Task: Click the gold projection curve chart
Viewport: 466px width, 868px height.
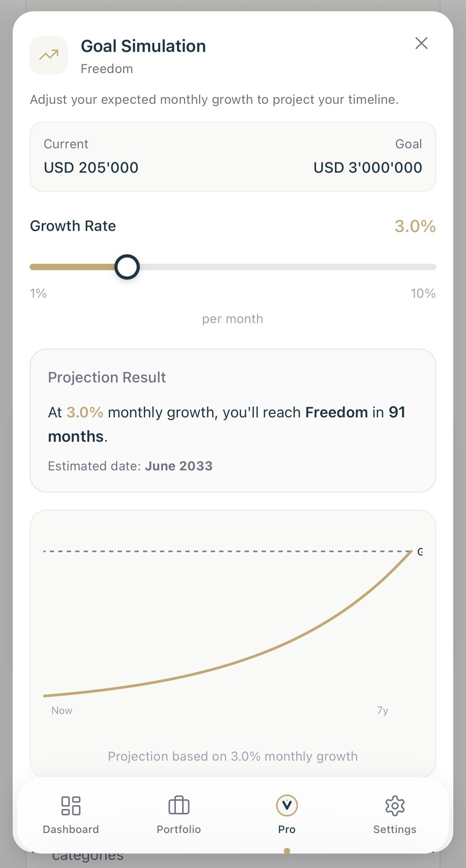Action: 228,623
